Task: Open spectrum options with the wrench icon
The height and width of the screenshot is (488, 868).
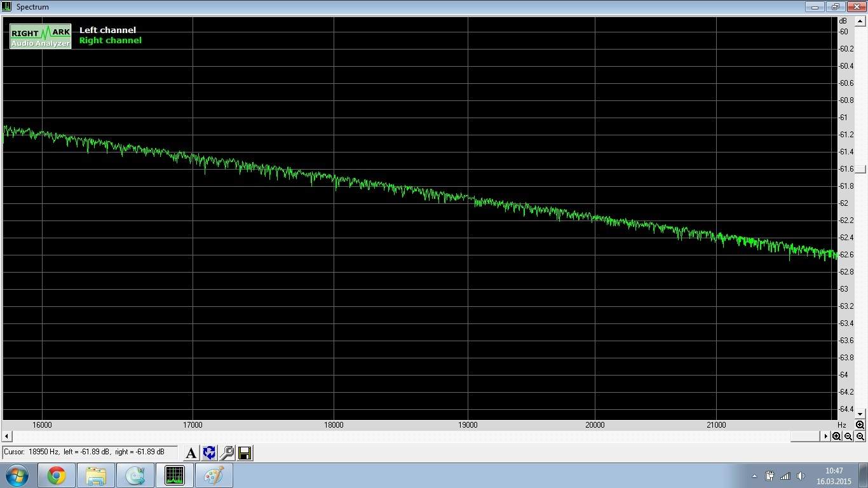Action: point(227,453)
